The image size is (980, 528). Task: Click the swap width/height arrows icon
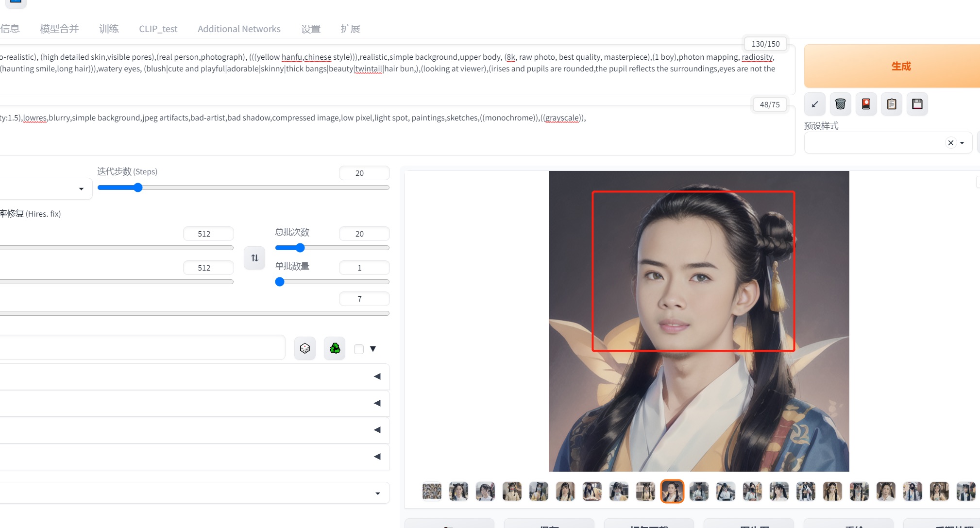coord(254,258)
